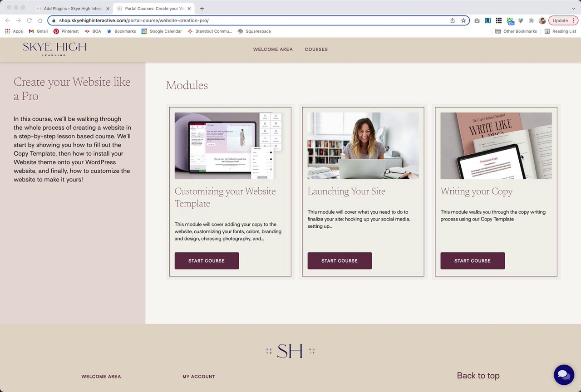Open the Extensions puzzle piece menu

(x=532, y=20)
